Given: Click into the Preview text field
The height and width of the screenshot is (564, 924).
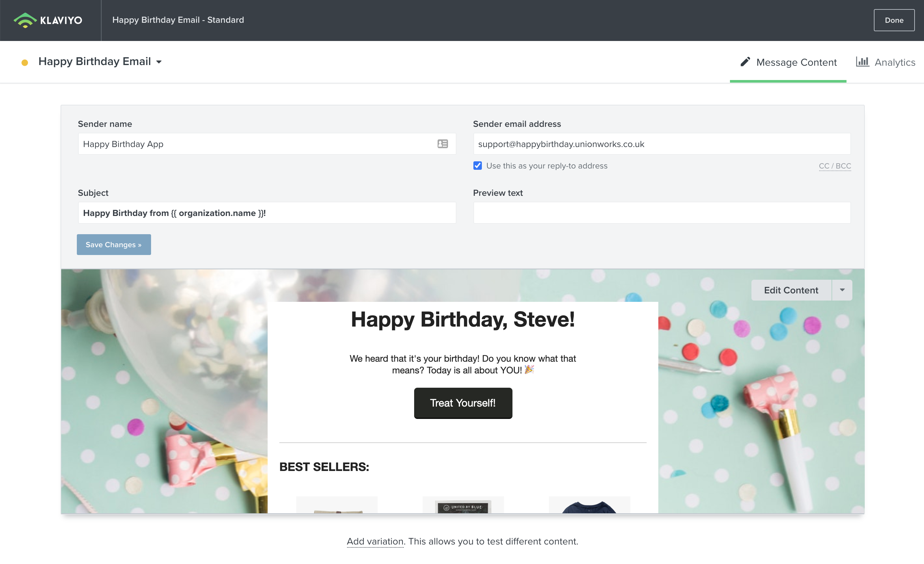Looking at the screenshot, I should 662,213.
